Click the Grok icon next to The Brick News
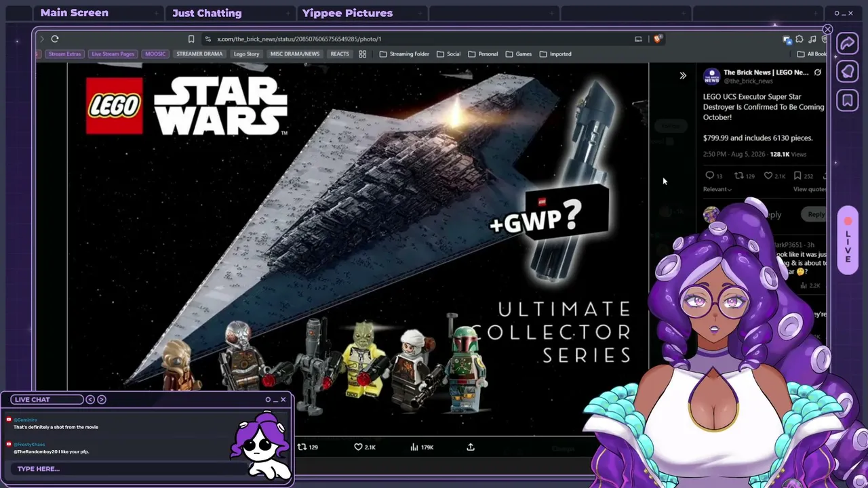 (x=817, y=73)
